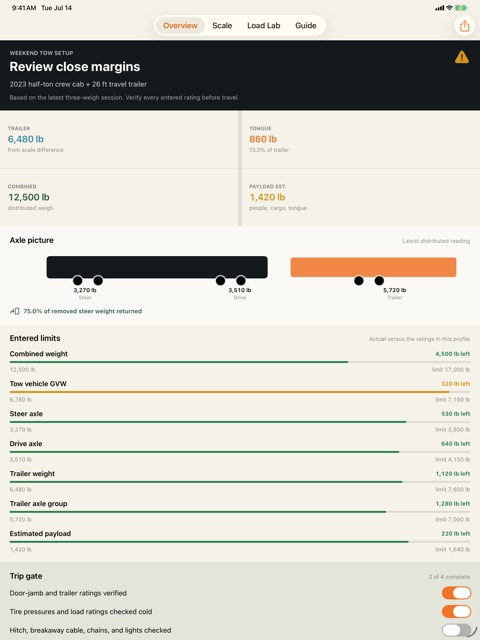
Task: Check the battery status icon
Action: [461, 8]
